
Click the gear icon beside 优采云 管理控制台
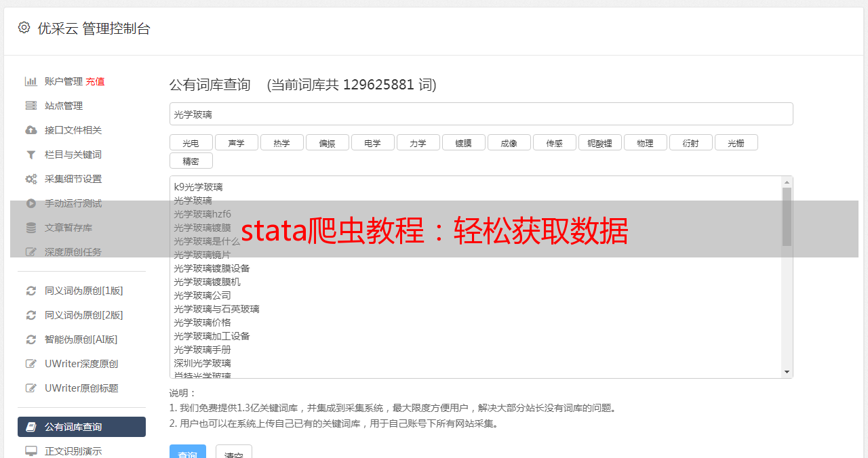24,28
